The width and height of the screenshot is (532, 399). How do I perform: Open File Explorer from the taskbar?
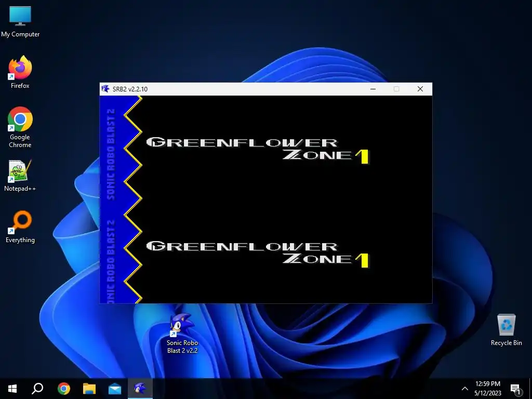point(89,389)
